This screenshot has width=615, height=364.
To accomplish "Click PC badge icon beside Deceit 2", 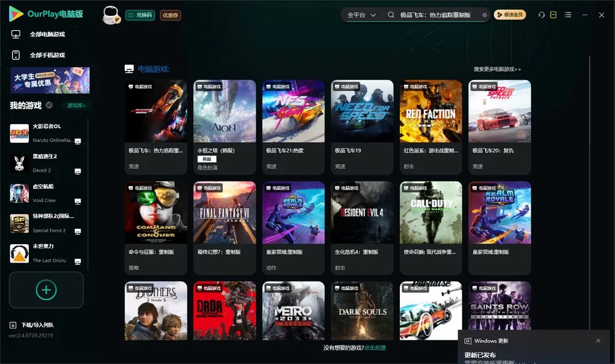I will [77, 172].
